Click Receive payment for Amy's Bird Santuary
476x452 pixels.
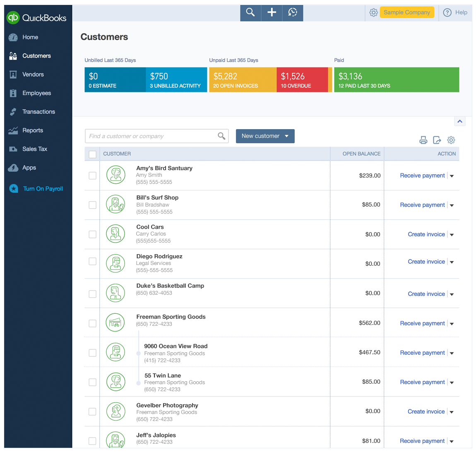click(422, 176)
